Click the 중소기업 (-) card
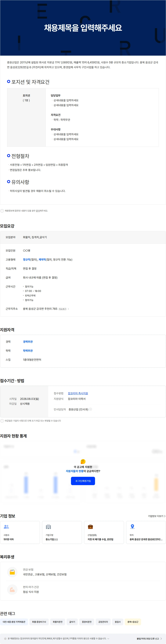The height and width of the screenshot is (644, 166). 62,532
